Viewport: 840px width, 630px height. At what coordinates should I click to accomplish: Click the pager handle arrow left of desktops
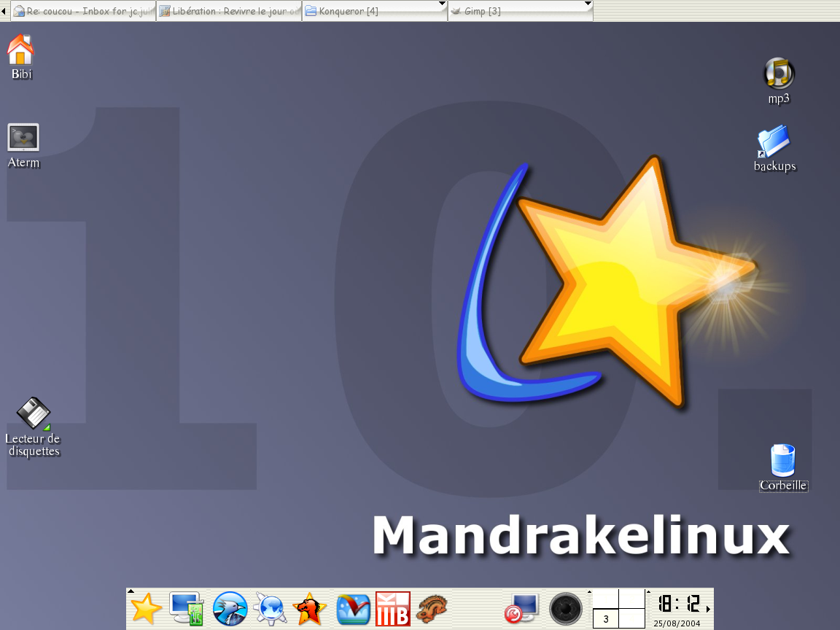tap(589, 592)
